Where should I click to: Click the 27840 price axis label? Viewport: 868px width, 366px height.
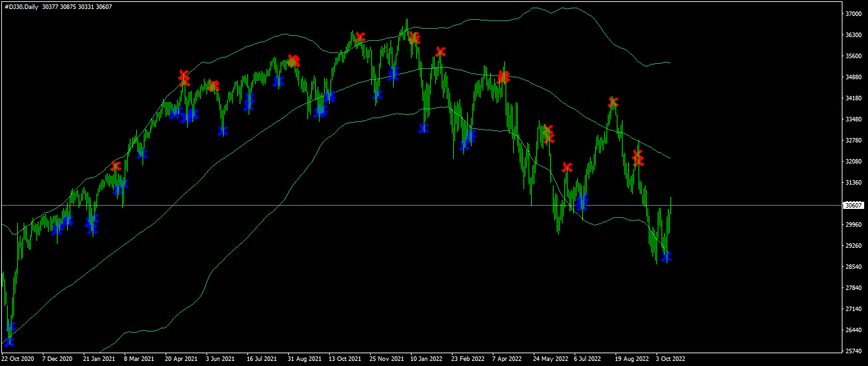tap(853, 287)
